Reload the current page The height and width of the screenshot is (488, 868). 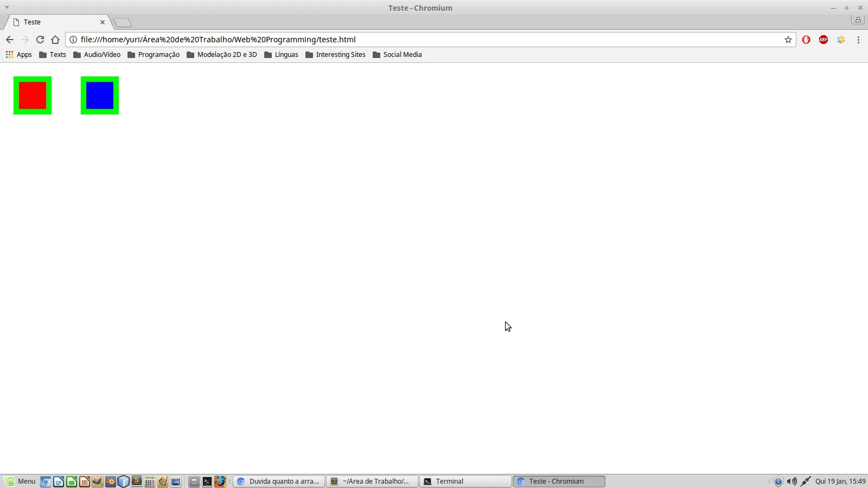[x=40, y=40]
